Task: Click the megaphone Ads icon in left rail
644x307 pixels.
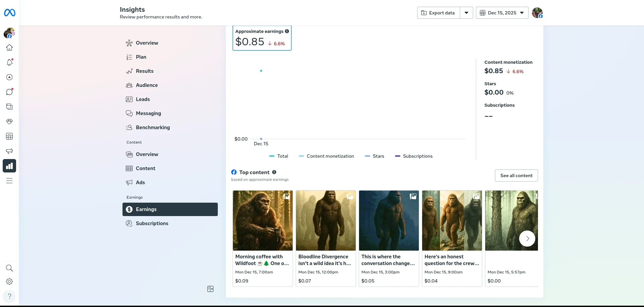Action: 9,151
